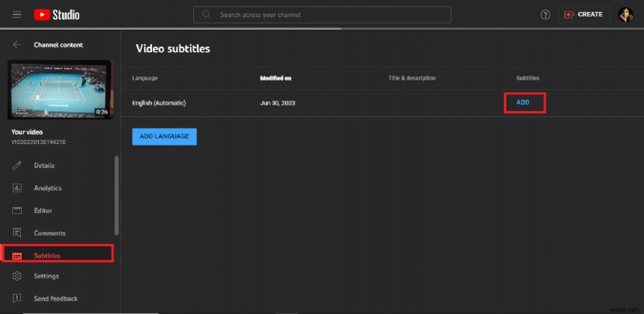Screen dimensions: 644x314
Task: Click the ADD LANGUAGE button
Action: pos(164,136)
